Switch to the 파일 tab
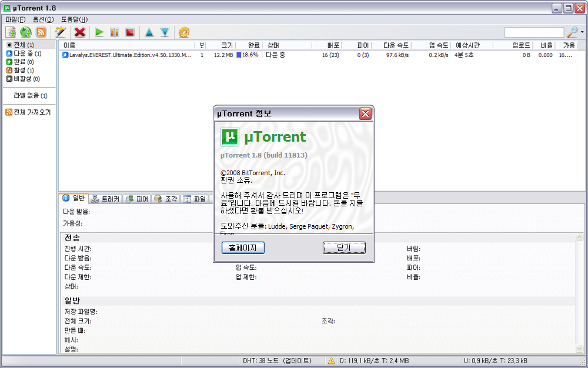Screen dimensions: 588x368 tap(195, 199)
